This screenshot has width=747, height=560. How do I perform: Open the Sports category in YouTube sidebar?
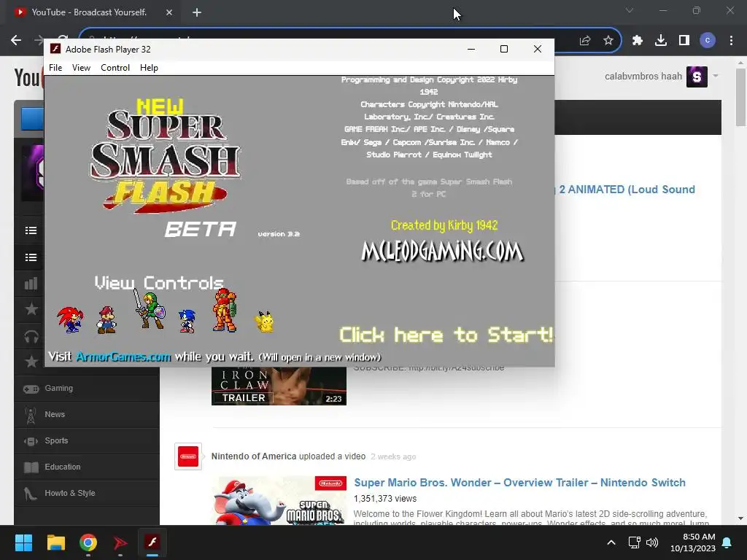tap(87, 441)
